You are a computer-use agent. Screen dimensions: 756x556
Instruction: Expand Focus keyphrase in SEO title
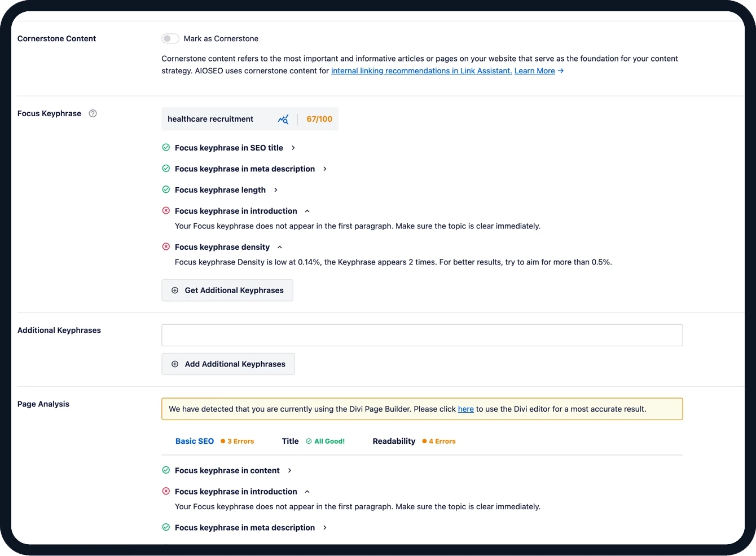point(293,148)
